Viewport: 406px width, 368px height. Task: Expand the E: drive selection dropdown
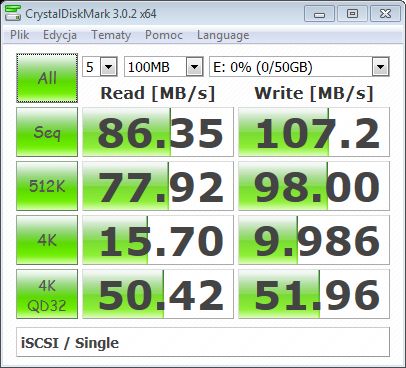380,67
